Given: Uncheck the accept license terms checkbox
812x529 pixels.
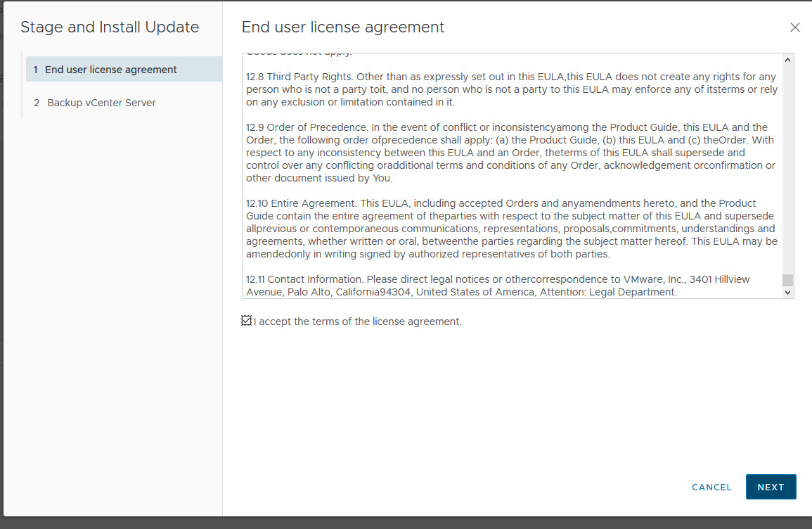Looking at the screenshot, I should point(246,321).
